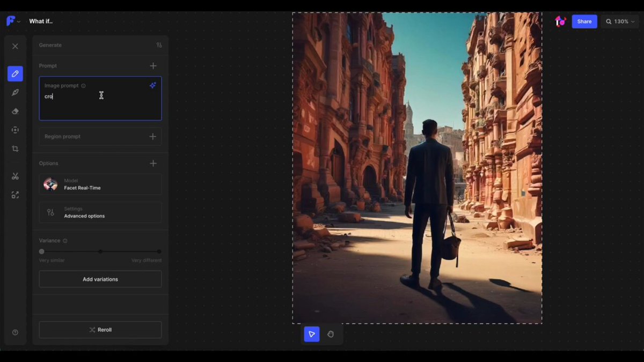
Task: Select the pencil edit tool in sidebar
Action: 15,73
